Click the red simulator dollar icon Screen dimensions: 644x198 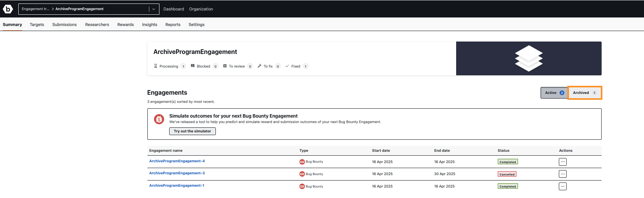[159, 119]
